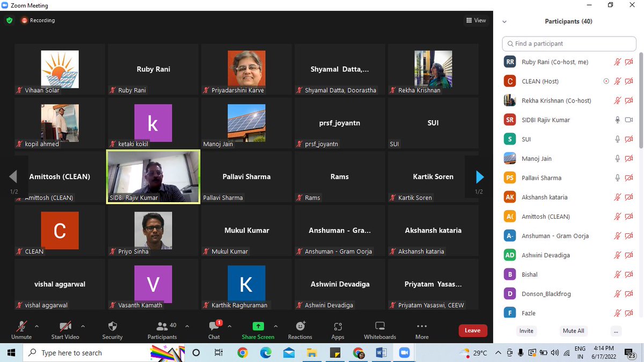
Task: Click the SIDBI Rajiv Kumar video tile
Action: click(x=153, y=176)
